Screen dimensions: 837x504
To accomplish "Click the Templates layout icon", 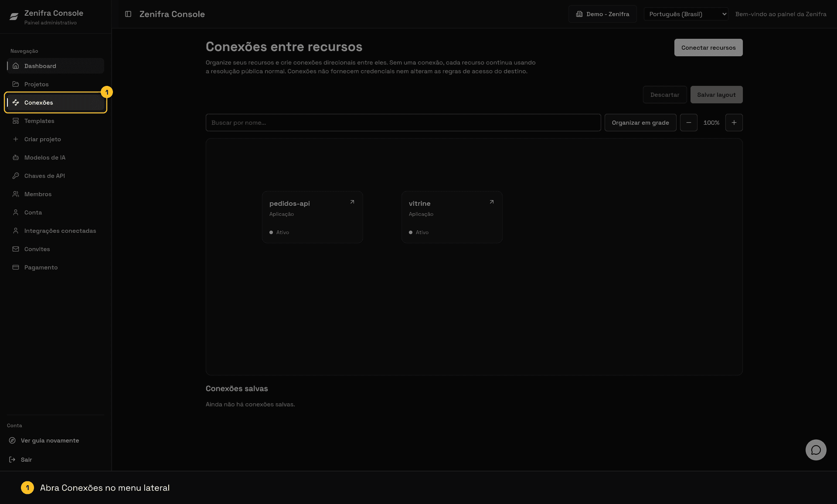I will 16,121.
